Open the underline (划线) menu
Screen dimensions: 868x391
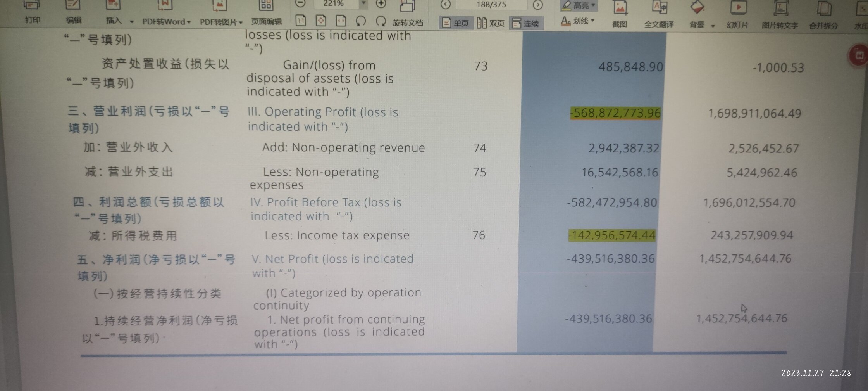[x=578, y=21]
